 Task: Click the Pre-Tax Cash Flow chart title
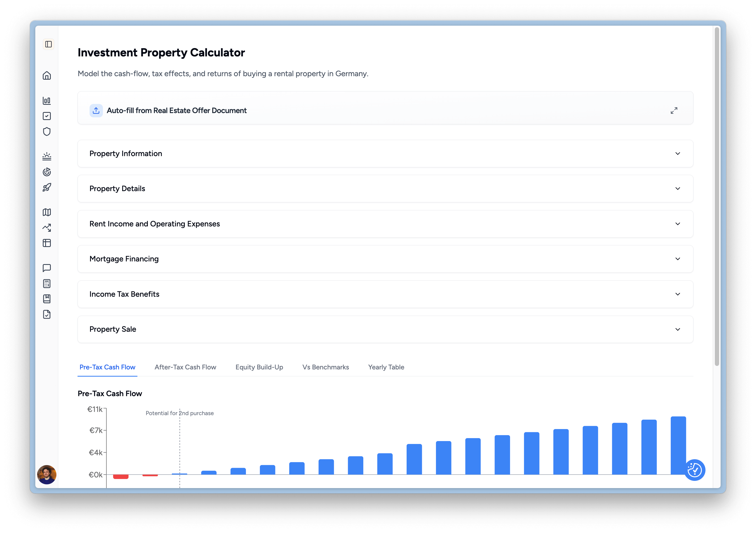click(x=110, y=394)
